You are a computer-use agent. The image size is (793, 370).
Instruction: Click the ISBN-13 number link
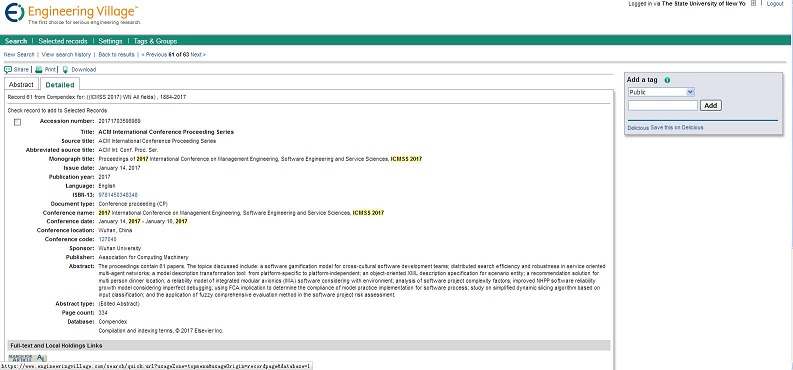tap(118, 195)
